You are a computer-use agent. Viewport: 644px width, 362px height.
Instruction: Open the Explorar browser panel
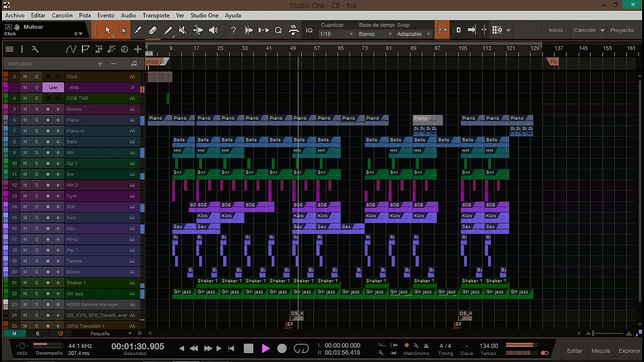pyautogui.click(x=629, y=351)
